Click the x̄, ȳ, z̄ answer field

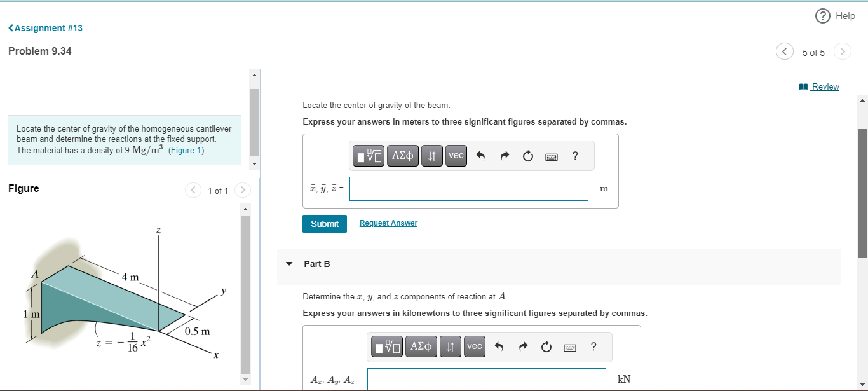coord(469,189)
